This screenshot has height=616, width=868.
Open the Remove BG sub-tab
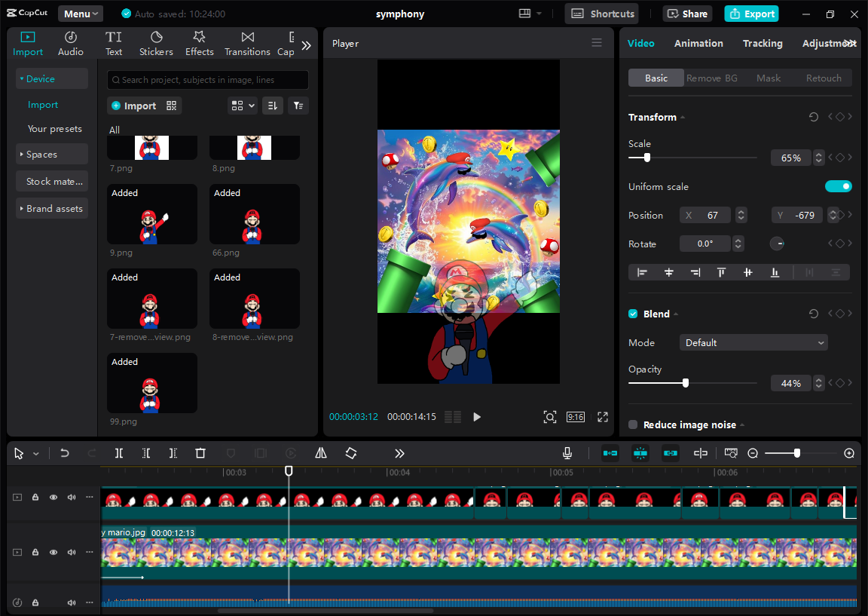[x=712, y=78]
